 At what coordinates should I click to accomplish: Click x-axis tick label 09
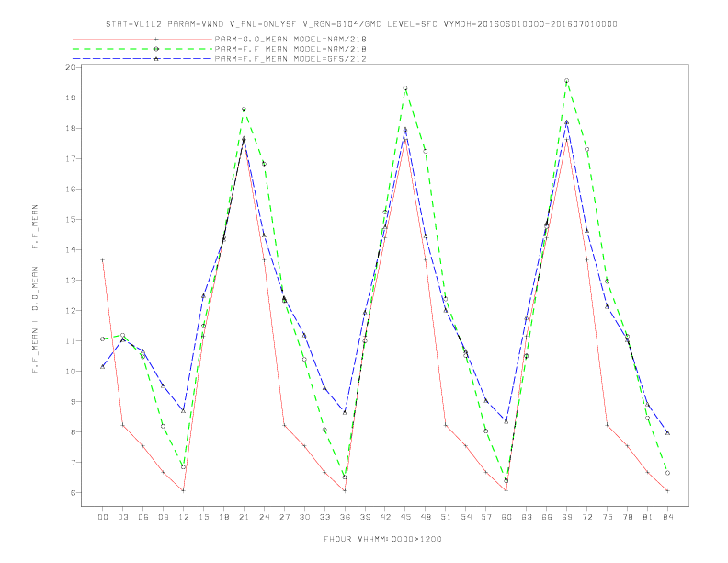pos(163,517)
